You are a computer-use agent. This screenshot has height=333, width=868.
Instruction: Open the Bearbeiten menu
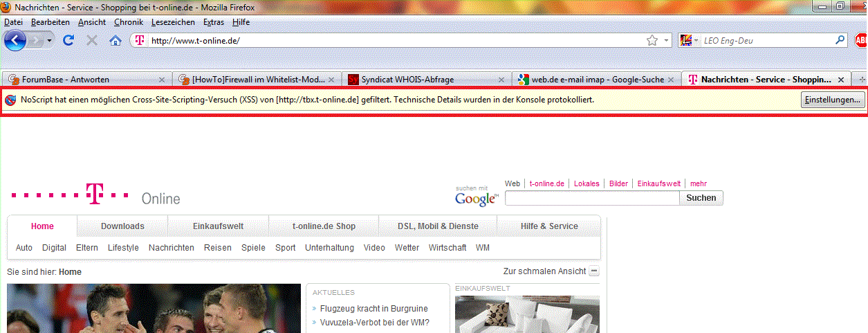[x=50, y=22]
